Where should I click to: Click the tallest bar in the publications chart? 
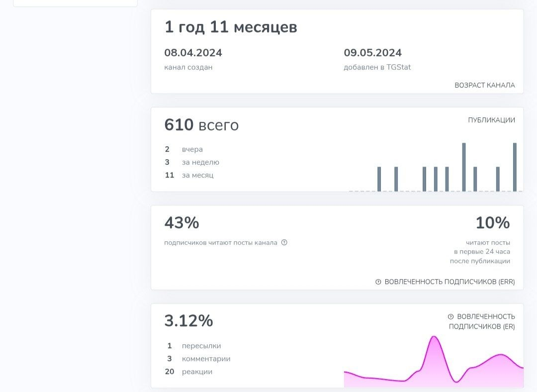click(463, 167)
